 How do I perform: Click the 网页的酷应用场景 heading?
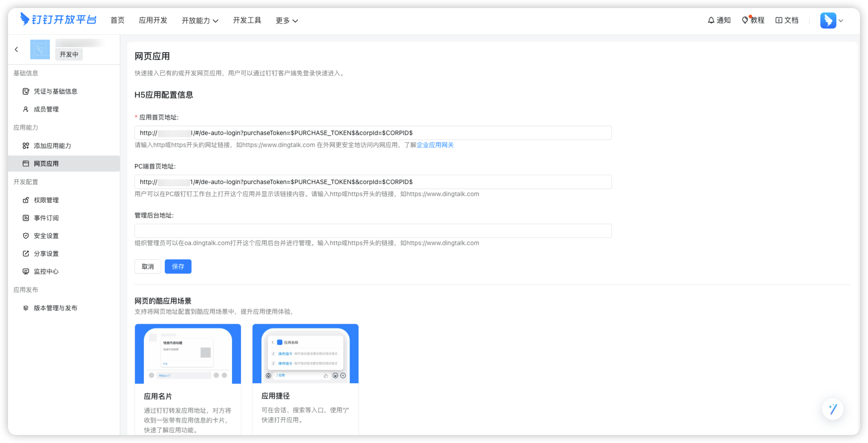163,301
